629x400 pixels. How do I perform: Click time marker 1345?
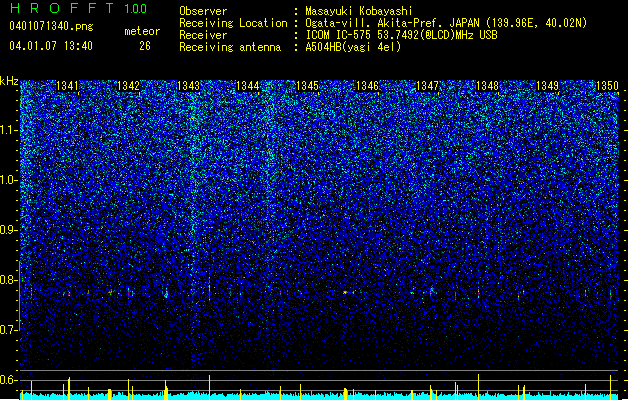[x=307, y=86]
